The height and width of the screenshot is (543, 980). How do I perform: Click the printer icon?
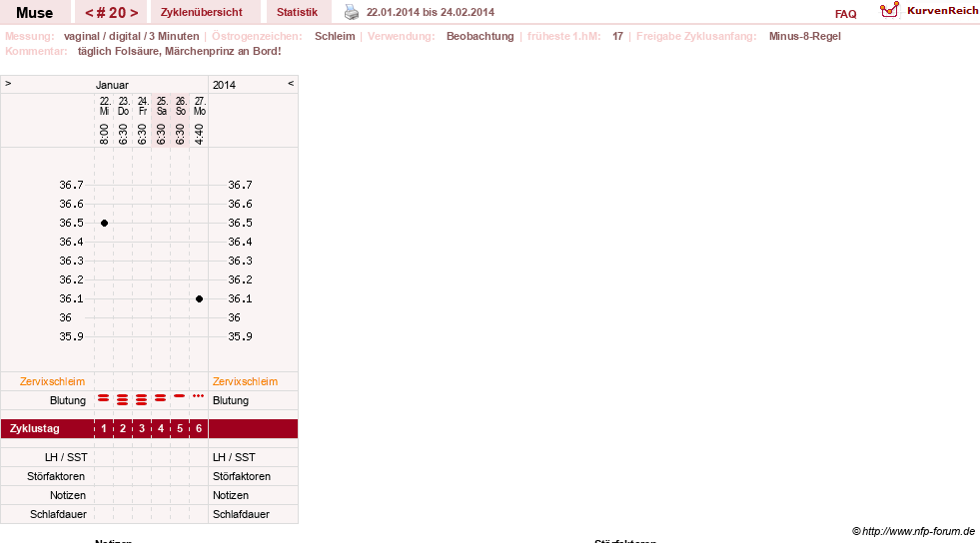tap(352, 12)
